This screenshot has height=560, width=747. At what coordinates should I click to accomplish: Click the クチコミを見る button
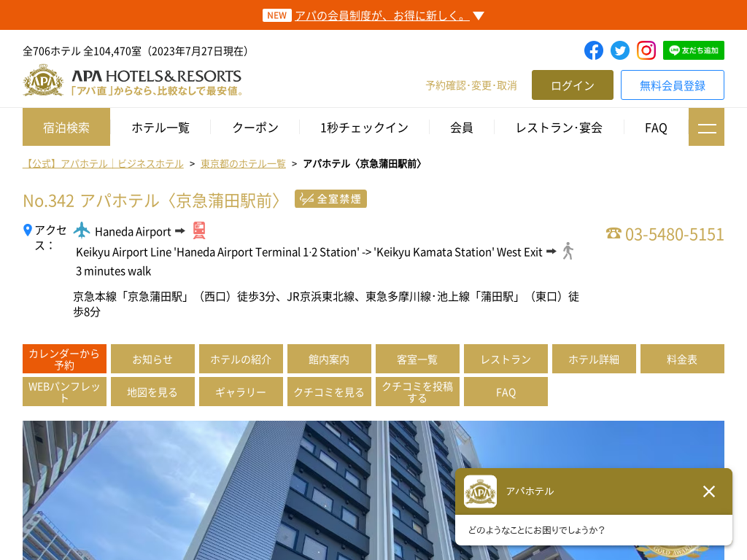click(x=329, y=392)
